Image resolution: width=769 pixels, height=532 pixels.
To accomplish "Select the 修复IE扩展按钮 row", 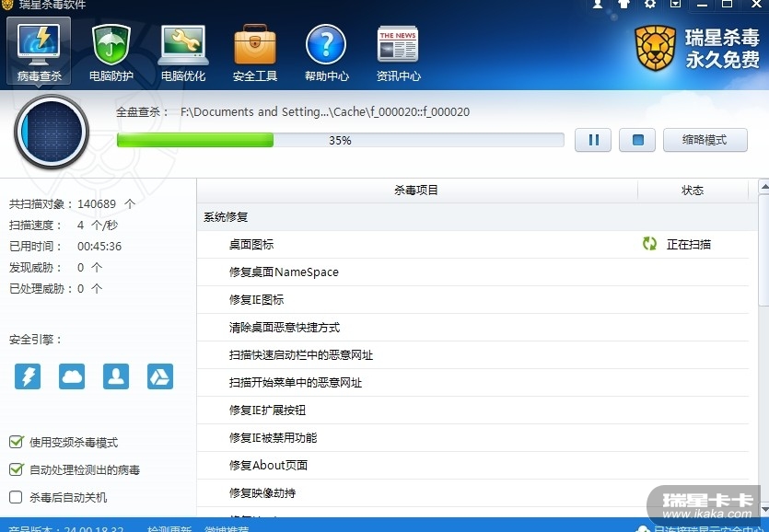I will click(472, 410).
